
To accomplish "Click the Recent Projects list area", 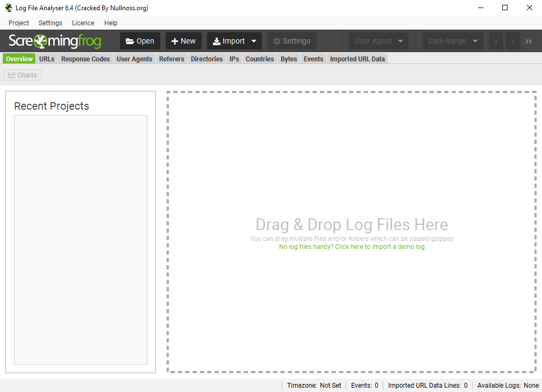I will [x=81, y=240].
